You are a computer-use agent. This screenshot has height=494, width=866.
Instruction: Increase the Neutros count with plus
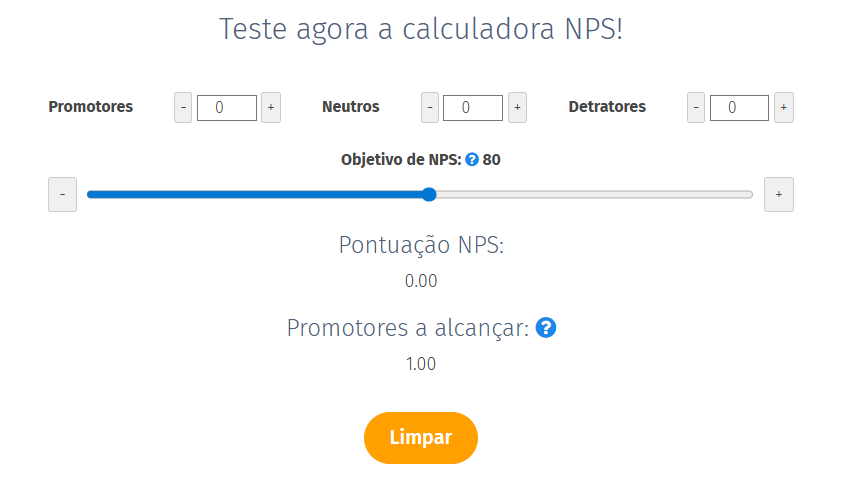(518, 107)
